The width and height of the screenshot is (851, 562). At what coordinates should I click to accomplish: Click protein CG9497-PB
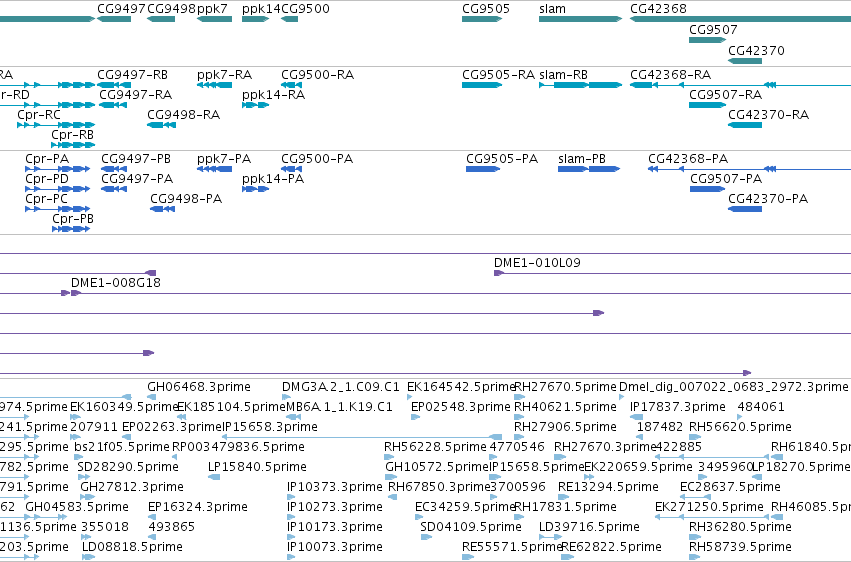136,159
